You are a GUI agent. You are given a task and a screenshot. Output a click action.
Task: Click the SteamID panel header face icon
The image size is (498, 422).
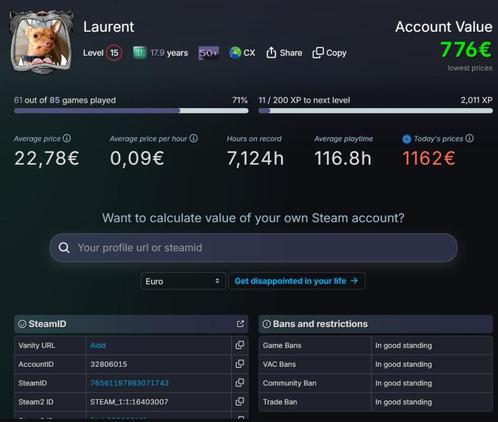pos(22,324)
